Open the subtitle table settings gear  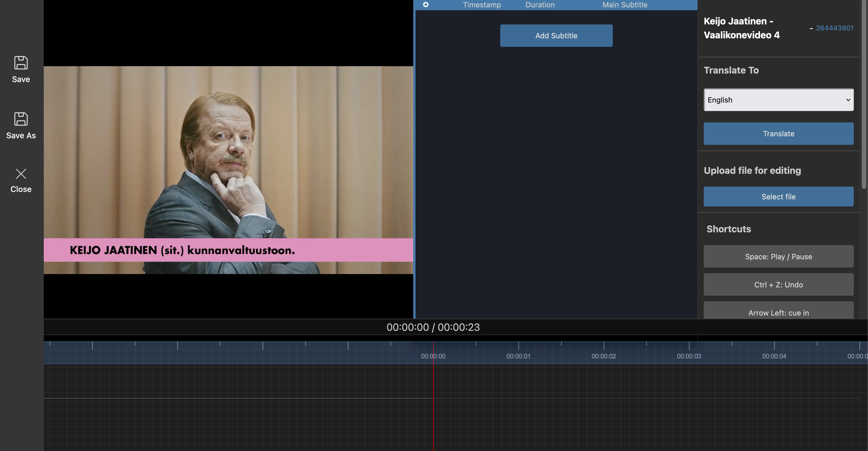425,5
